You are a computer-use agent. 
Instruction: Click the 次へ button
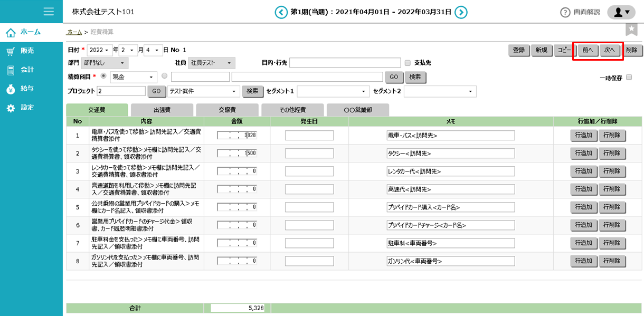[609, 50]
